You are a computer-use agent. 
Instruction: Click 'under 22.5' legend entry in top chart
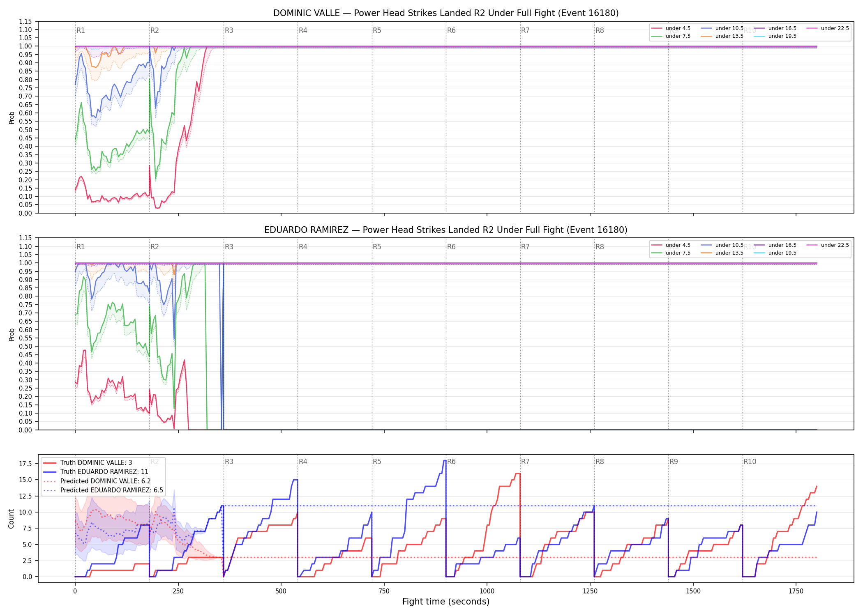[828, 28]
